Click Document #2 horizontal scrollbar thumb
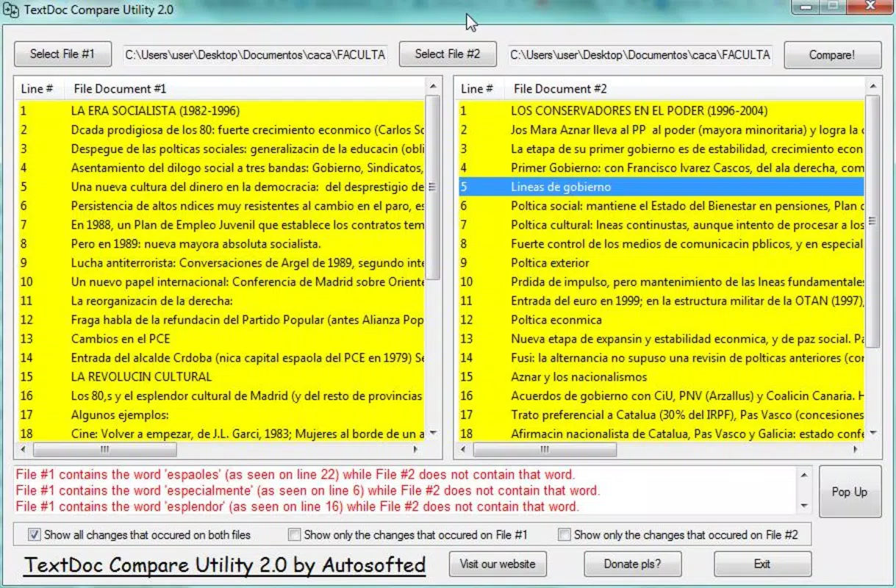The width and height of the screenshot is (896, 588). click(545, 449)
